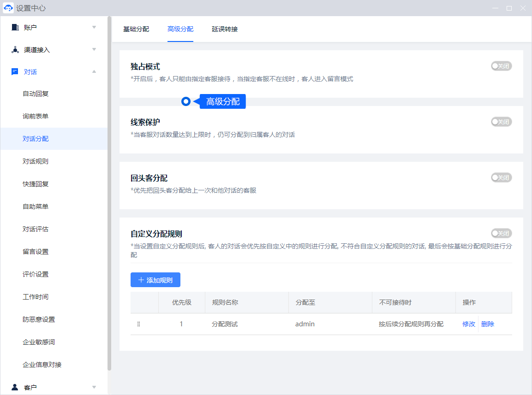Open 企业敏感词 settings
Screen dimensions: 532x395
coord(39,342)
